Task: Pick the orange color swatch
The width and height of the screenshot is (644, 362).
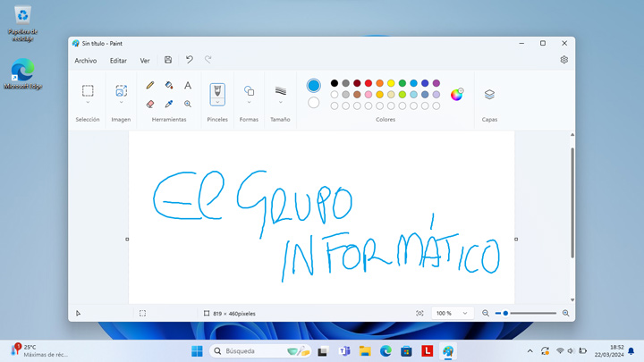Action: 379,83
